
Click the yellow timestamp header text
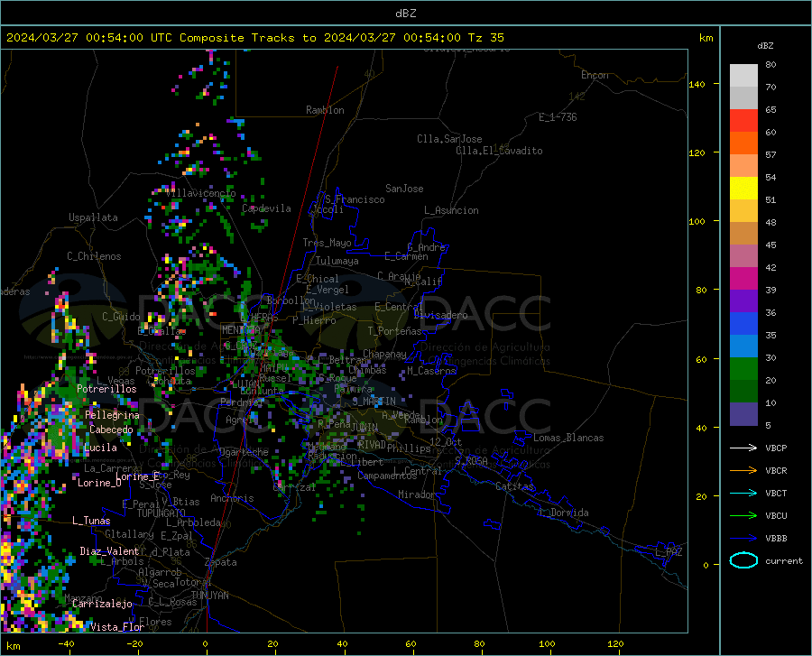click(254, 38)
